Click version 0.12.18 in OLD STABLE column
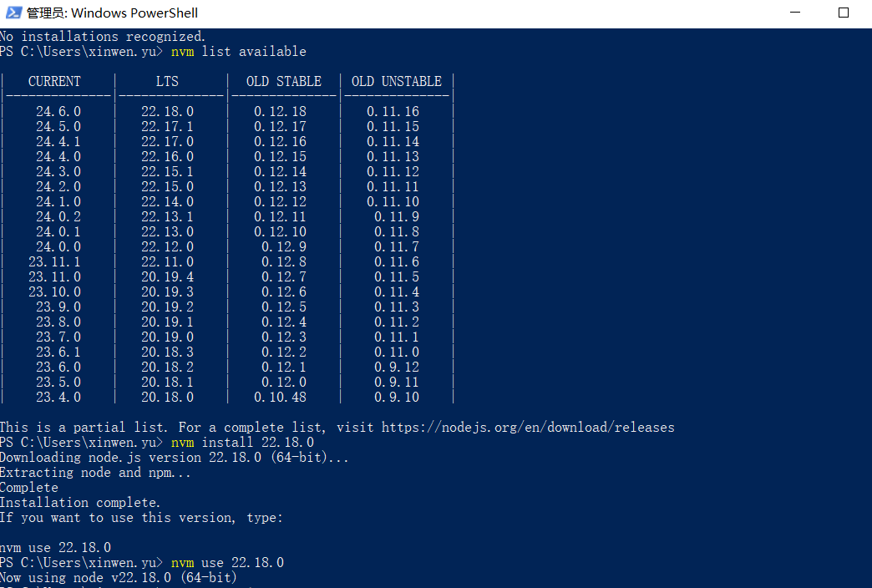This screenshot has height=588, width=872. point(280,112)
